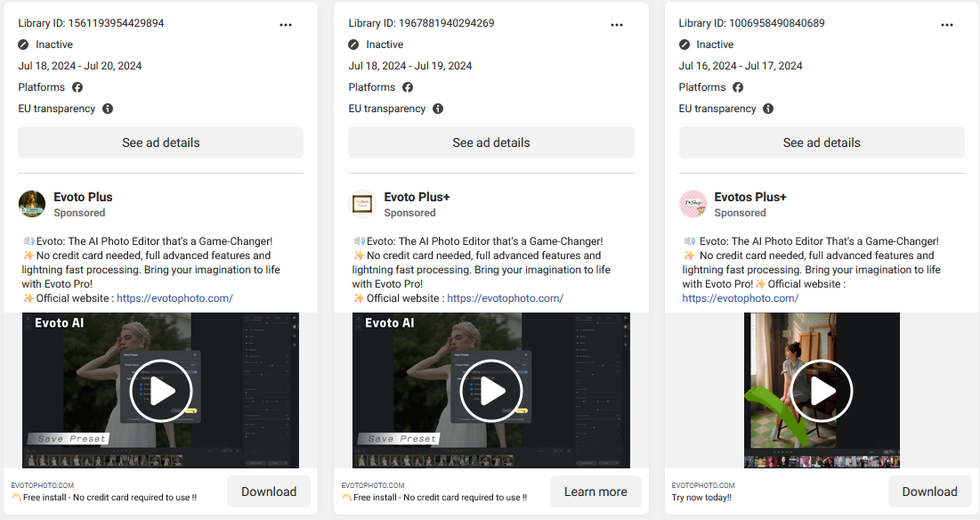Click Facebook platform icon in third ad card

point(738,87)
